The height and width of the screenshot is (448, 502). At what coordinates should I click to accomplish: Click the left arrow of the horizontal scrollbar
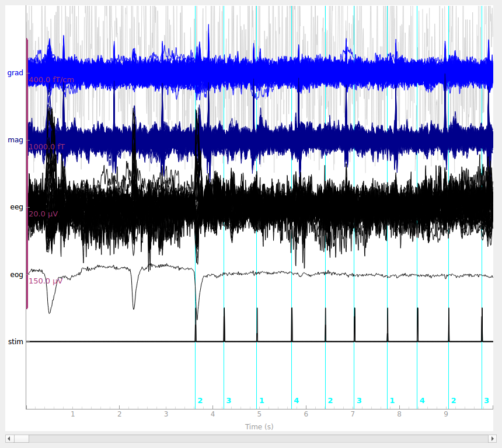click(9, 439)
